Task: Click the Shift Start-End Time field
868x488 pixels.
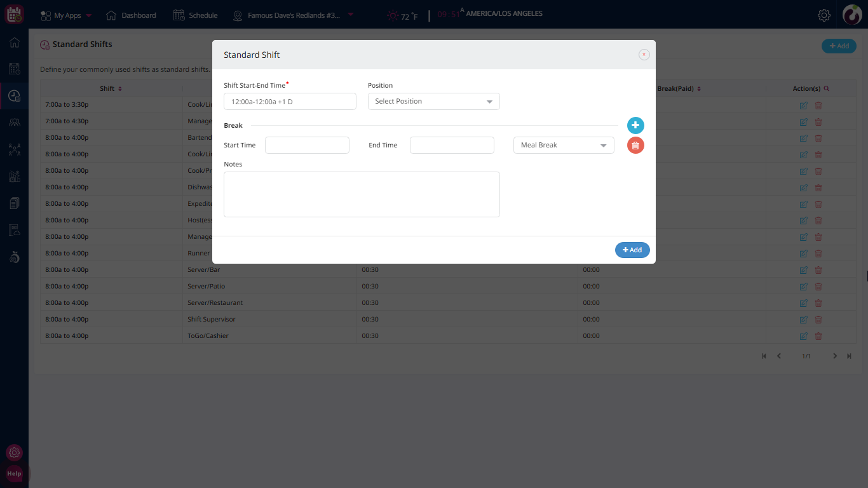Action: pyautogui.click(x=290, y=101)
